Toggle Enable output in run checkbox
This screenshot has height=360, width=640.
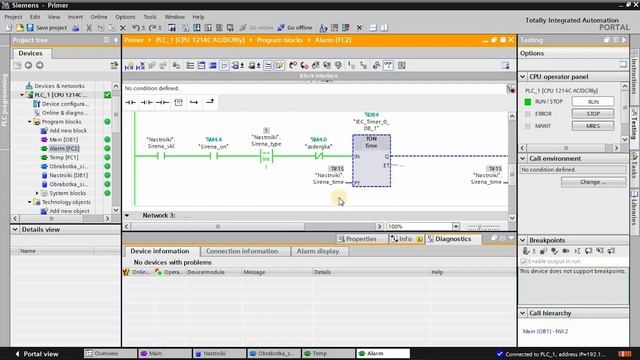point(524,261)
